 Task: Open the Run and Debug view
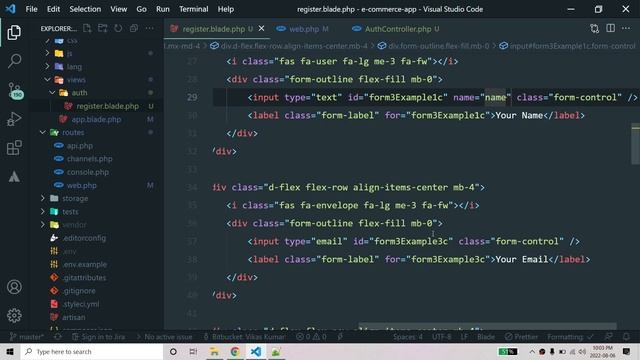click(x=14, y=119)
